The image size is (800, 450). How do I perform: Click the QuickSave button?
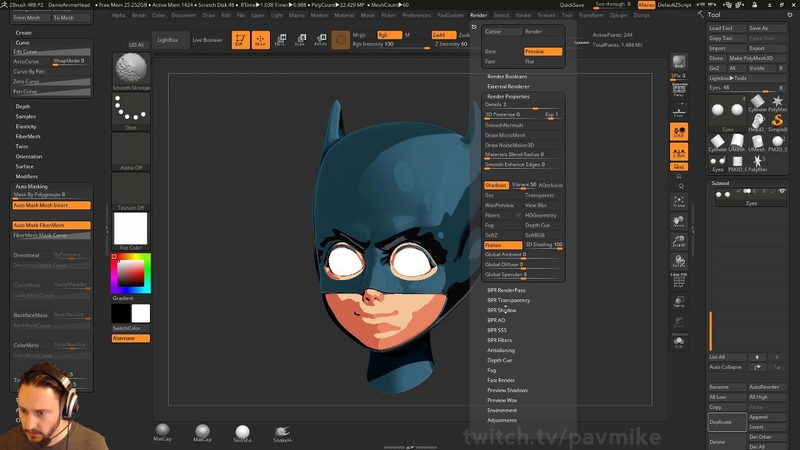572,5
